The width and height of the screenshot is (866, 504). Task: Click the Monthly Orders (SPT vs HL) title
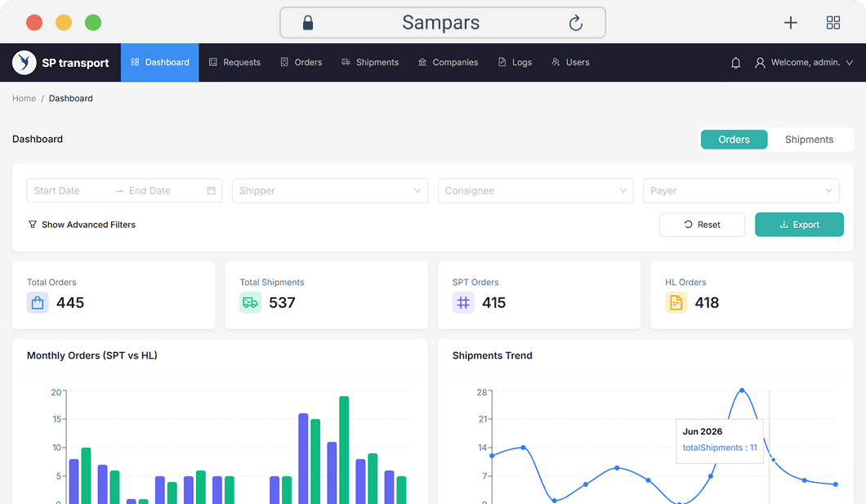(92, 355)
